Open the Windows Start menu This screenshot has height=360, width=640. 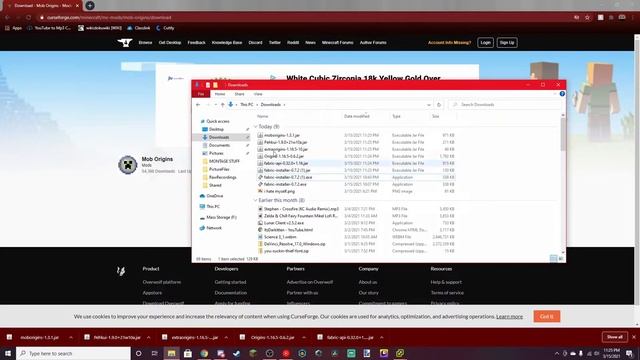tap(8, 353)
